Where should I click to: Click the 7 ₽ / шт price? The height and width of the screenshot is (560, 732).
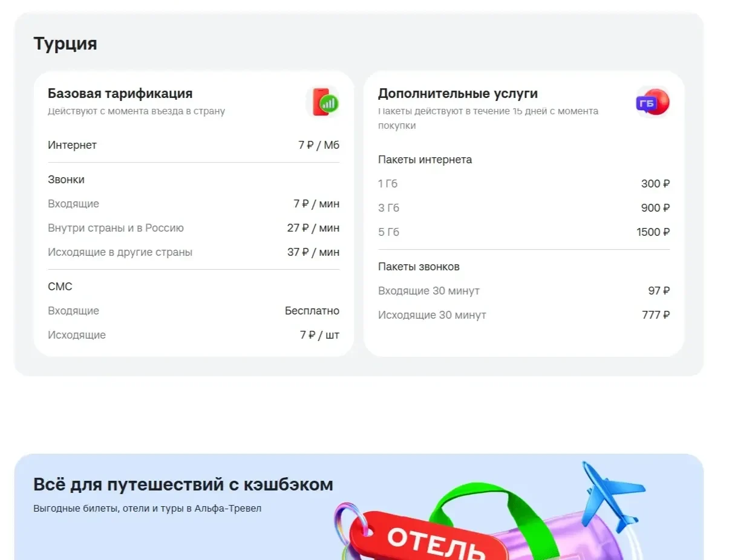pos(319,335)
